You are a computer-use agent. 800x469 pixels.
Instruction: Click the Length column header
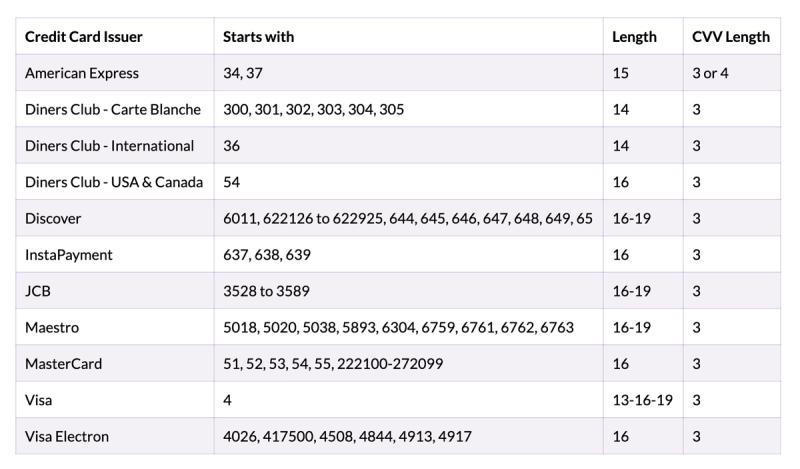(634, 37)
